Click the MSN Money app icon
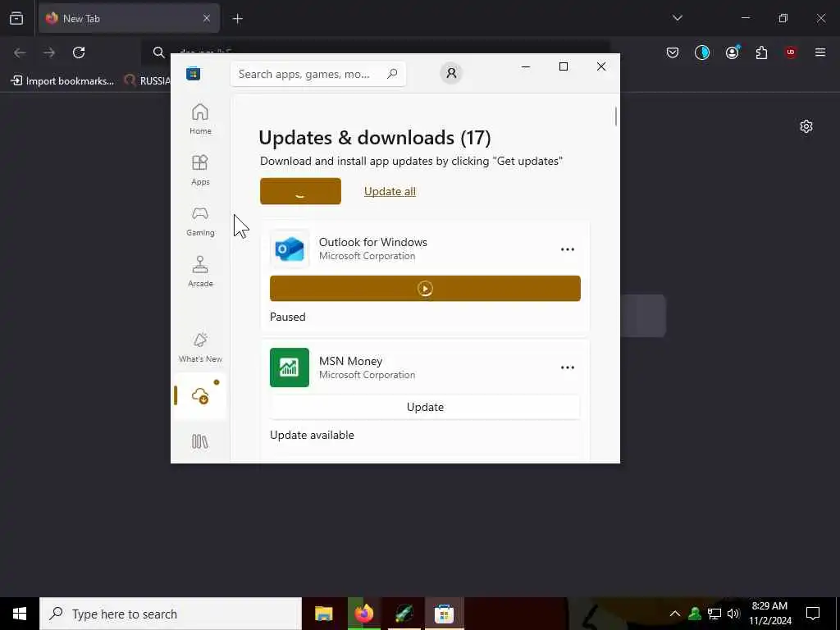The height and width of the screenshot is (630, 840). coord(290,367)
